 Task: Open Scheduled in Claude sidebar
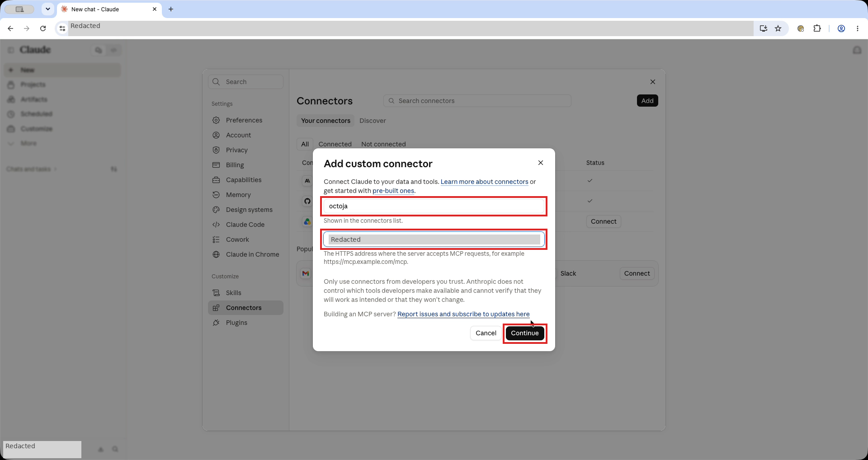point(62,114)
